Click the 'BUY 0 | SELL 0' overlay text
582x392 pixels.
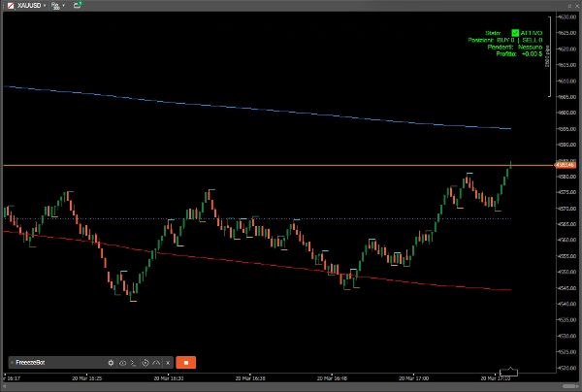click(x=519, y=40)
